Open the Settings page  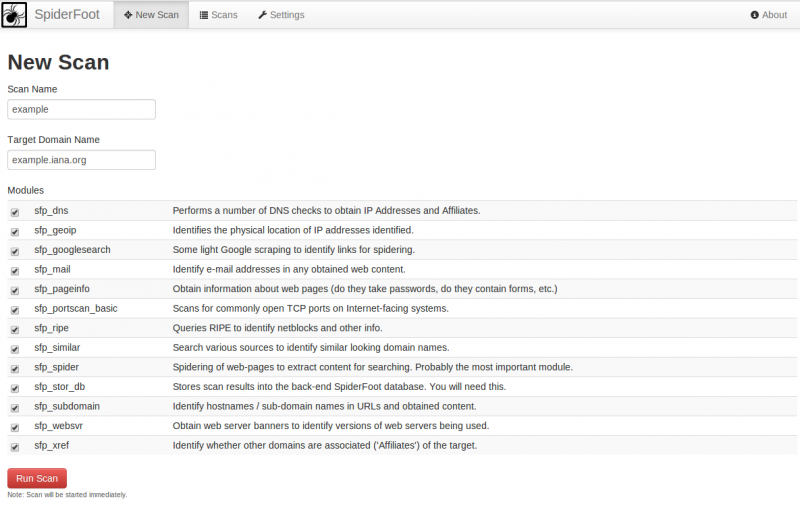[281, 15]
